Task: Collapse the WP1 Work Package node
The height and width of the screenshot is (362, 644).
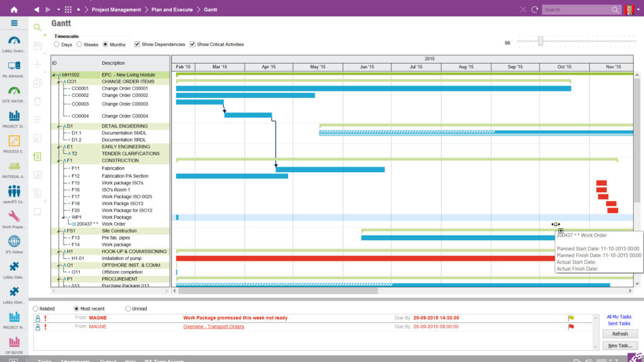Action: pos(64,216)
